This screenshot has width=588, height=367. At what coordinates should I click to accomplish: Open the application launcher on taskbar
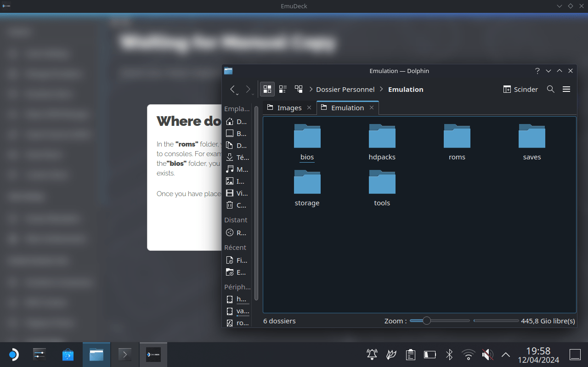pyautogui.click(x=13, y=355)
